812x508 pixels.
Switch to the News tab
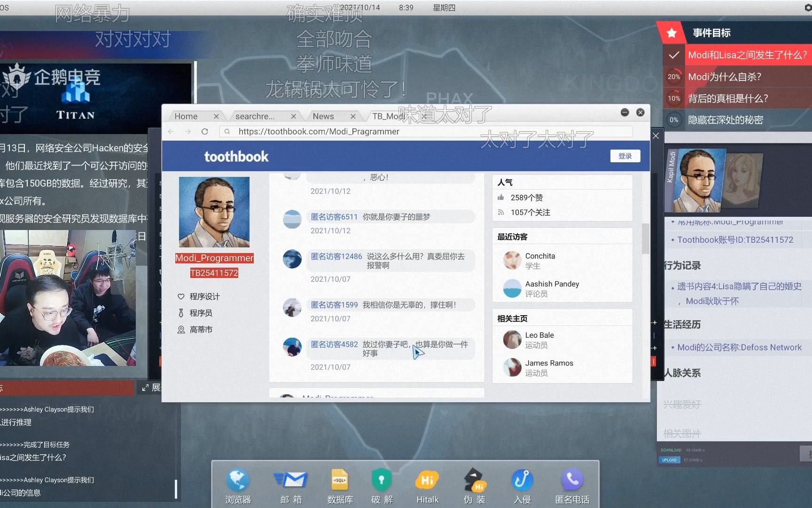[x=323, y=116]
